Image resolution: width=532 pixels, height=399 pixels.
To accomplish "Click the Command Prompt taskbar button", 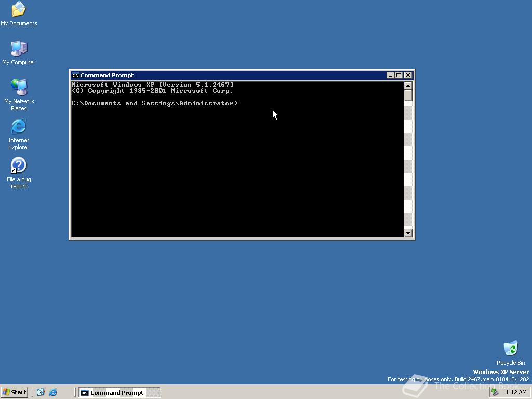I will pos(119,393).
